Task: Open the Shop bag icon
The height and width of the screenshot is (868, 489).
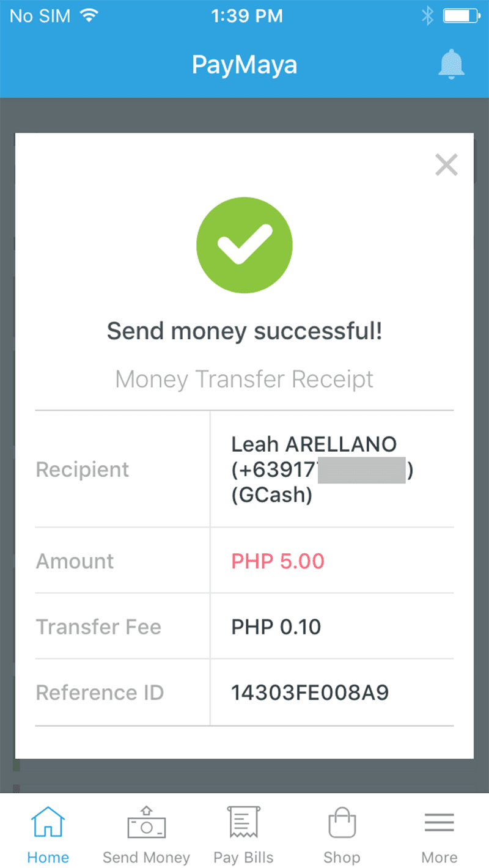Action: (x=342, y=823)
